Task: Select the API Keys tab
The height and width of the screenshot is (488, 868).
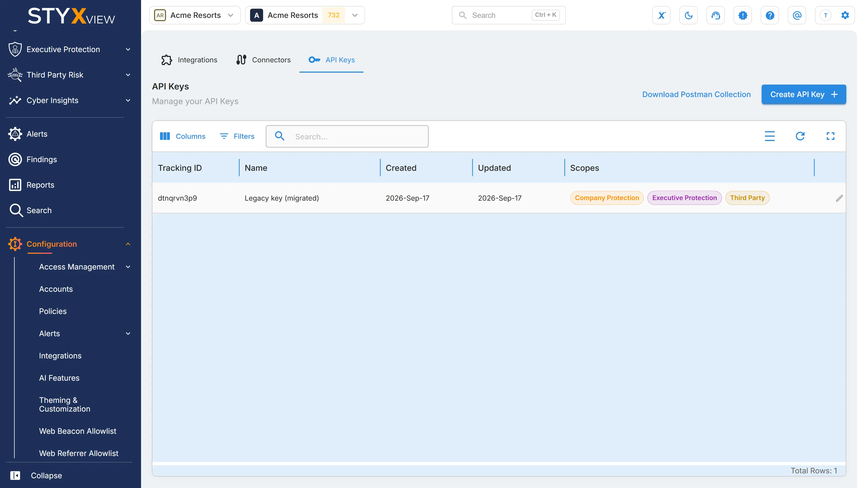Action: [x=331, y=60]
